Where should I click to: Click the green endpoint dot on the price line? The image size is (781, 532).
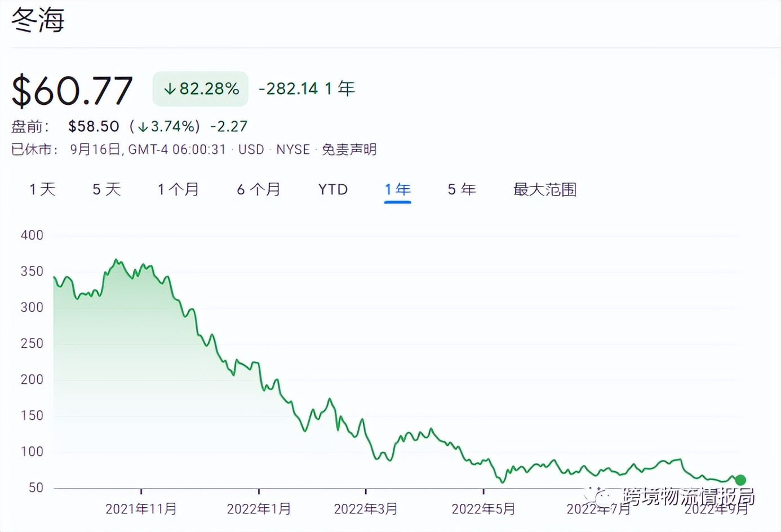[740, 480]
